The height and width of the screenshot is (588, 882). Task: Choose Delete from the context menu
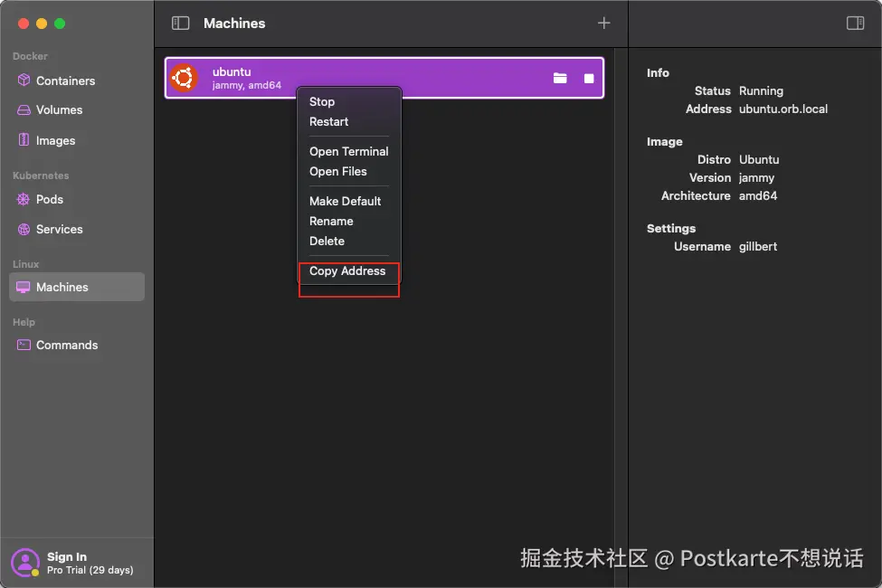[x=327, y=241]
